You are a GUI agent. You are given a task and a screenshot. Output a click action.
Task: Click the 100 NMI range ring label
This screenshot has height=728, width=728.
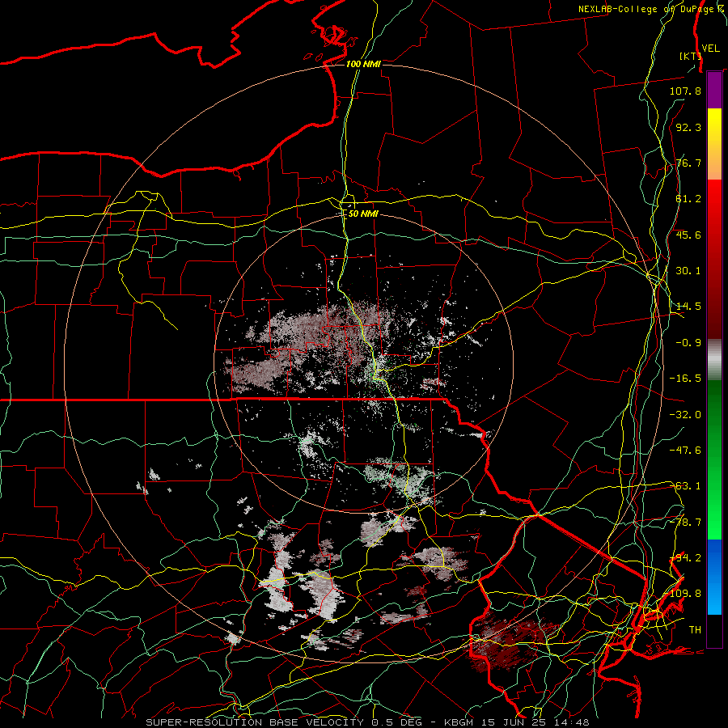(x=363, y=64)
